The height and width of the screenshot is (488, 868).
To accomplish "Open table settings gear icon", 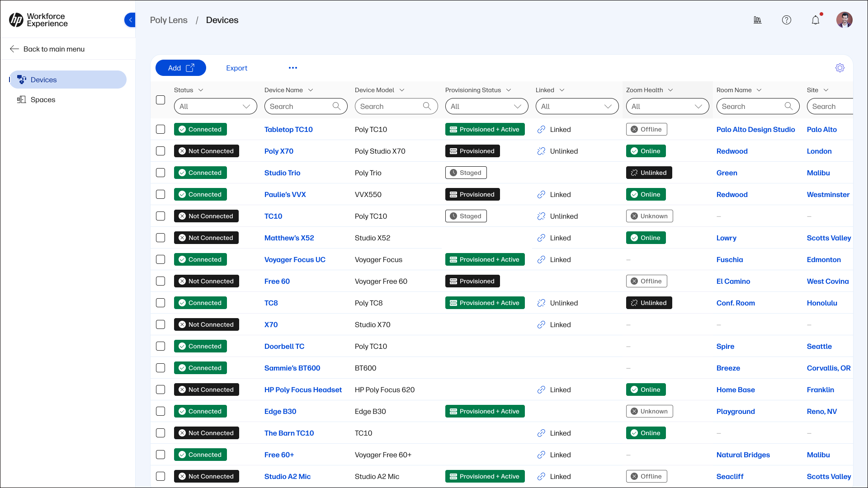I will pyautogui.click(x=840, y=68).
